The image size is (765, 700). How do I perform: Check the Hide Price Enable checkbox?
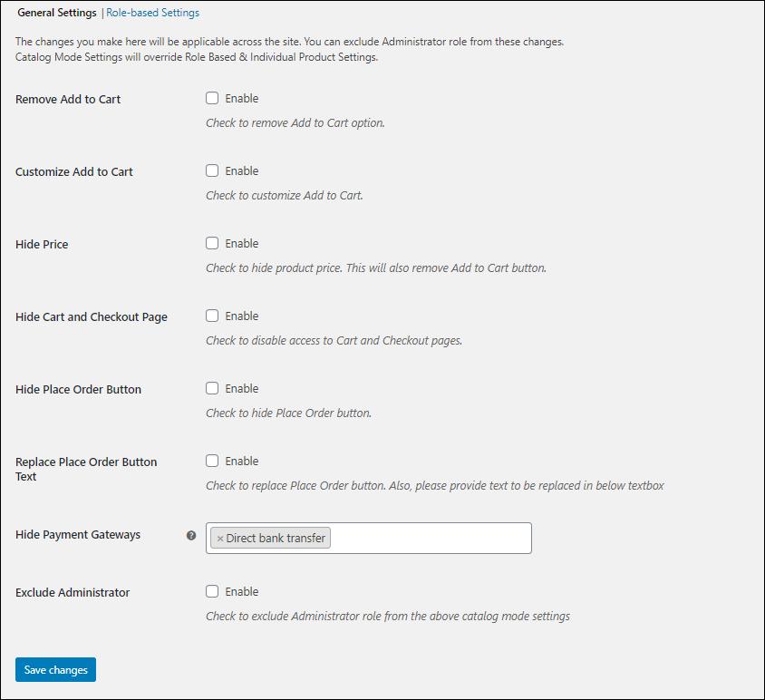click(211, 243)
